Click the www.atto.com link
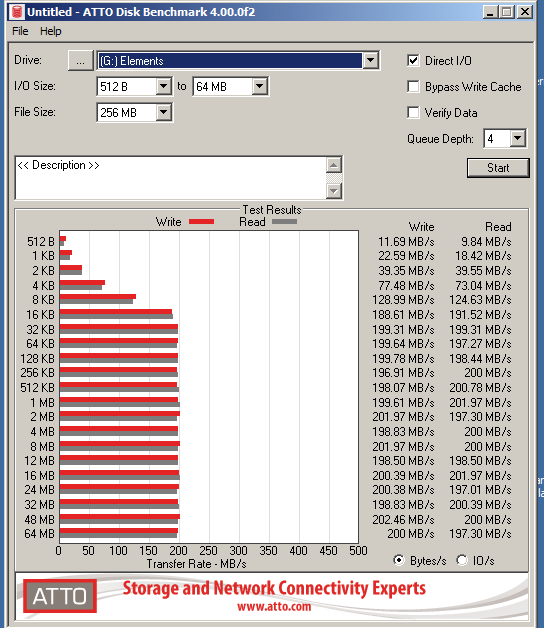544x628 pixels. click(x=274, y=606)
